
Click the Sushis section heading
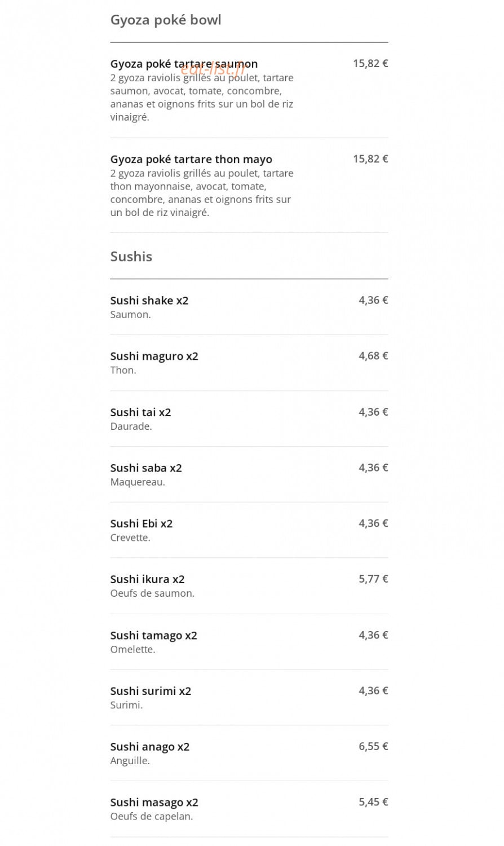[x=131, y=257]
